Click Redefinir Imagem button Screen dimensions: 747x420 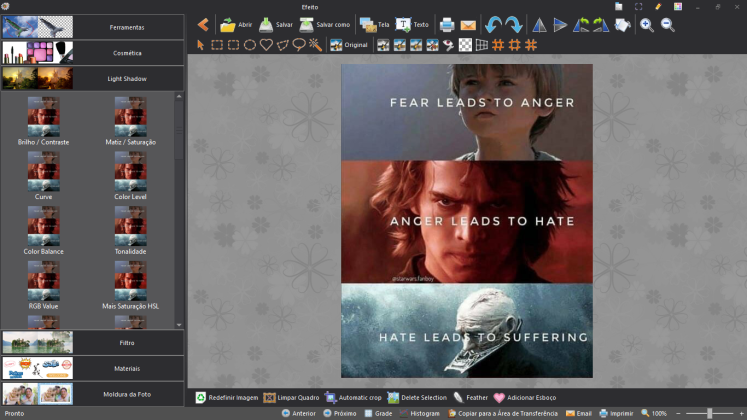click(227, 398)
